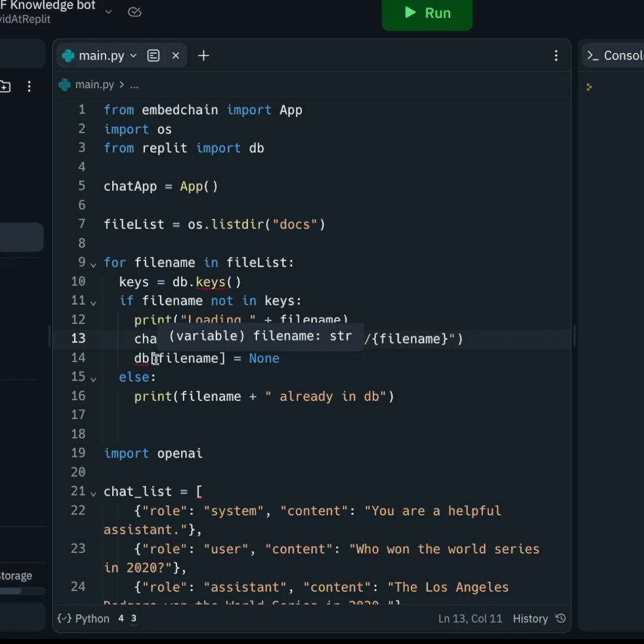Click 'fileList' variable on line 7
644x644 pixels.
[134, 224]
